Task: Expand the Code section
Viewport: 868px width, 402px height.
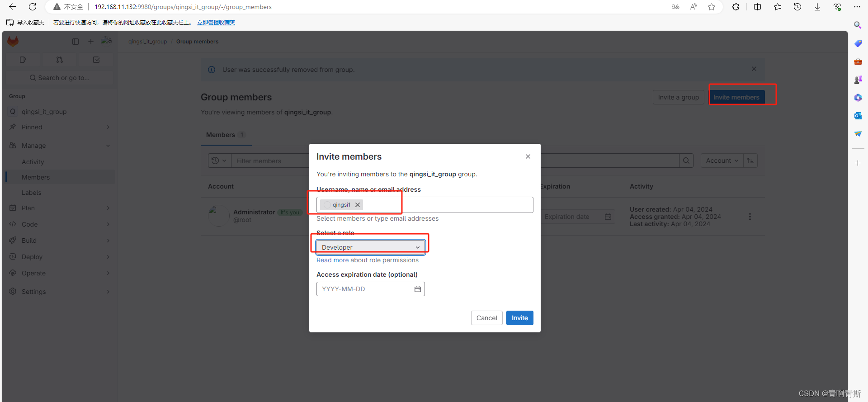Action: point(60,224)
